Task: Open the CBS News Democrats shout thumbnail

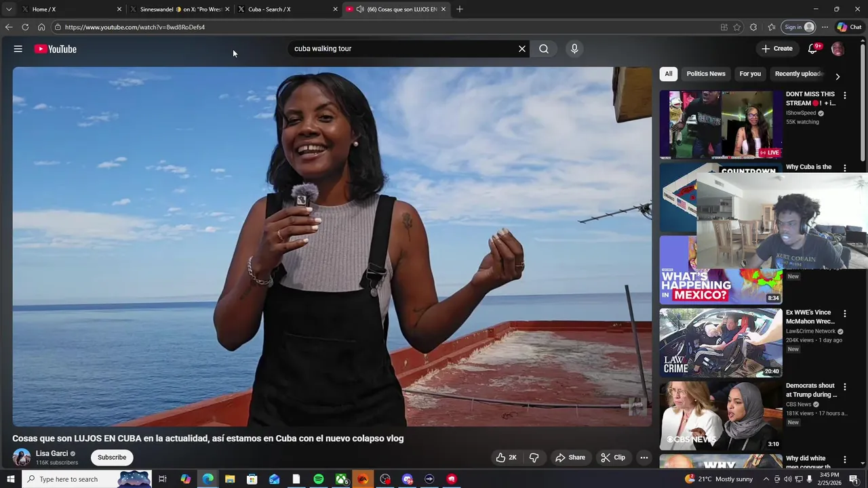Action: 721,416
